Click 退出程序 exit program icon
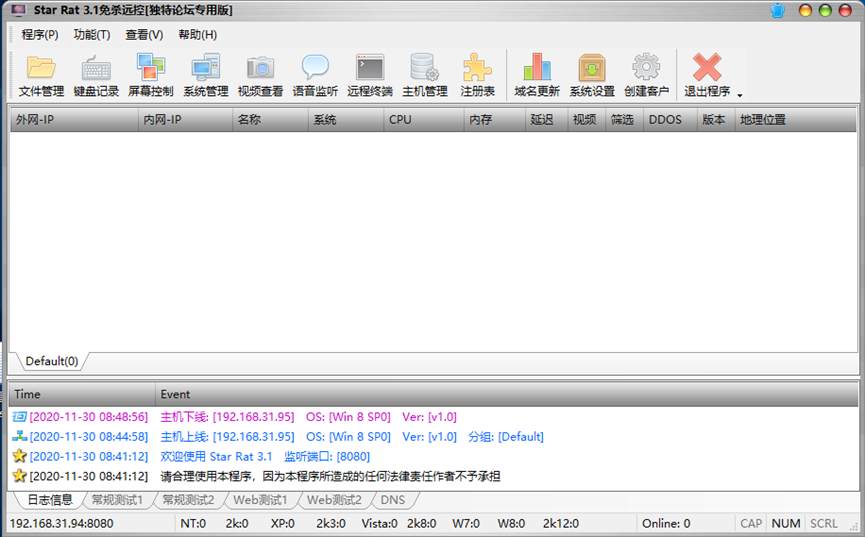 (707, 76)
